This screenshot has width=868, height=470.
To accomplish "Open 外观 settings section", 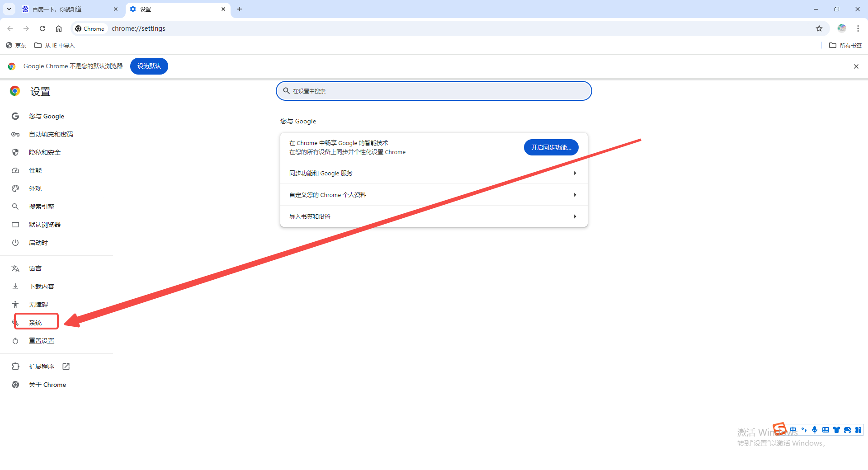I will coord(35,188).
